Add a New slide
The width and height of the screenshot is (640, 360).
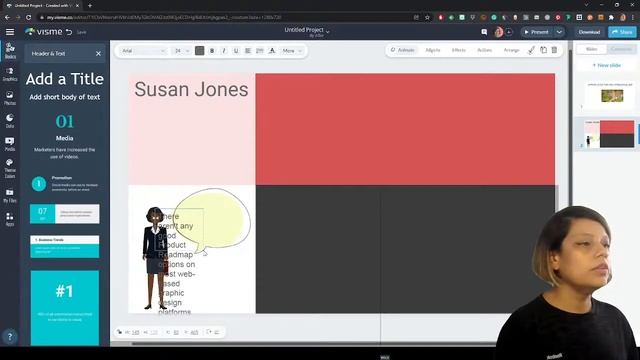click(x=607, y=65)
